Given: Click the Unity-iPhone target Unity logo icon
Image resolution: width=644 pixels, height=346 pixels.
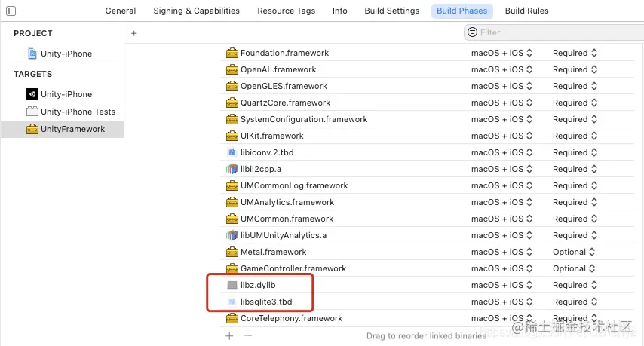Looking at the screenshot, I should 32,94.
